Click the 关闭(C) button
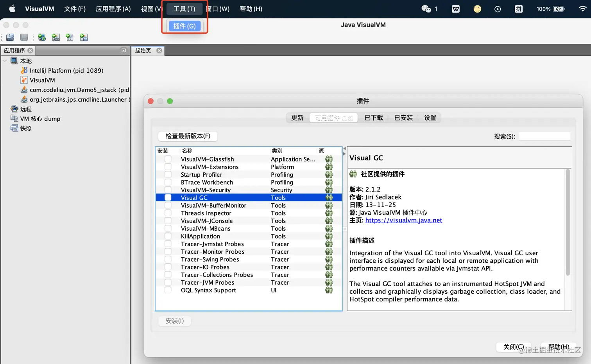This screenshot has width=591, height=364. click(x=514, y=347)
